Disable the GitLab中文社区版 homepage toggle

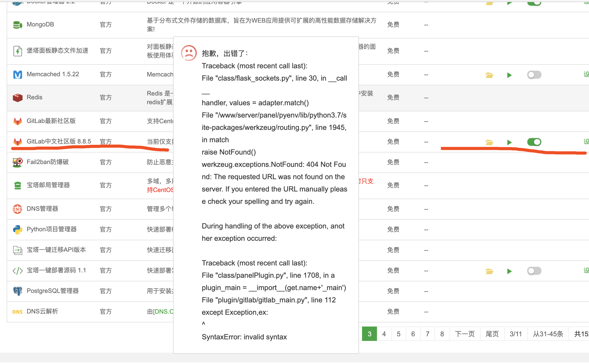(x=534, y=142)
